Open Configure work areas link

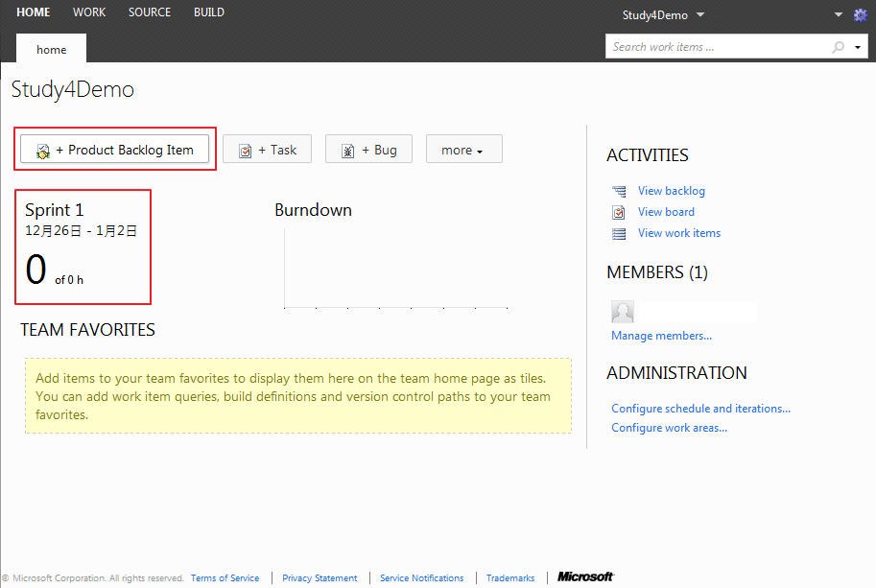click(669, 428)
